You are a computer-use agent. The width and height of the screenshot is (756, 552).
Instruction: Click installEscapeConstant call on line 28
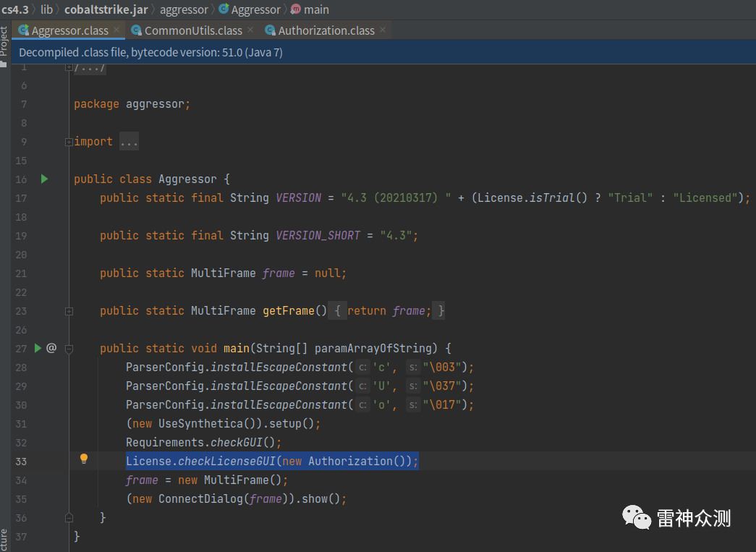(x=279, y=367)
